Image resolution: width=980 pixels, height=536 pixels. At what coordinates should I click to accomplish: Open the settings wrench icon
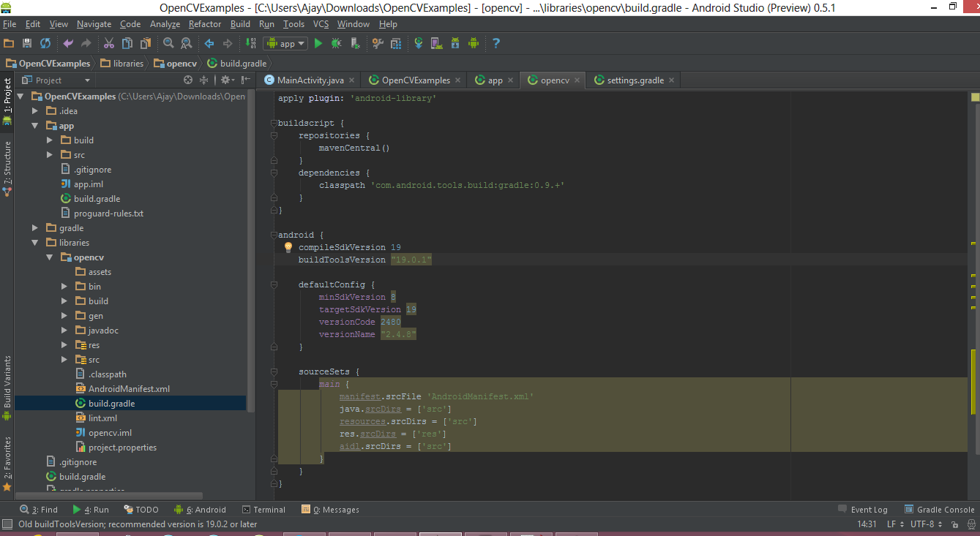point(378,44)
